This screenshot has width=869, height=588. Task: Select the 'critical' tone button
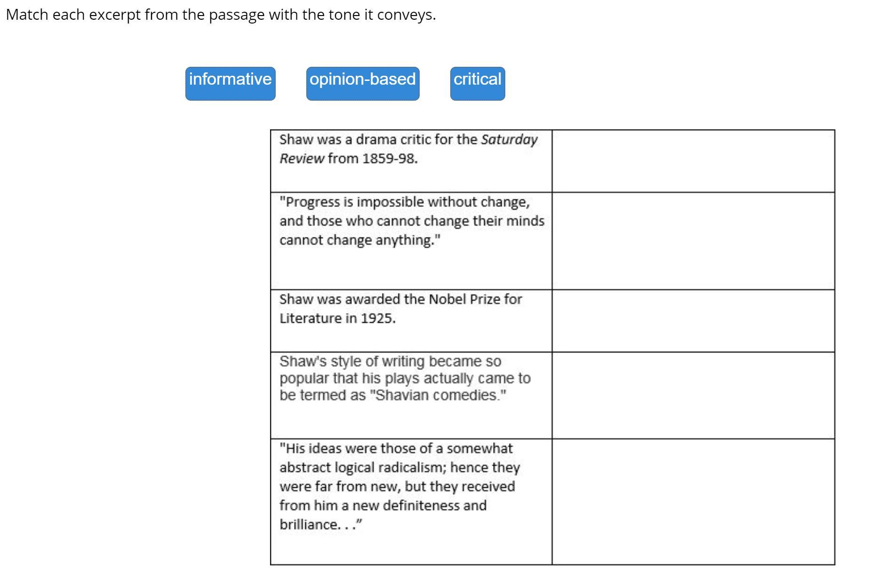tap(477, 83)
